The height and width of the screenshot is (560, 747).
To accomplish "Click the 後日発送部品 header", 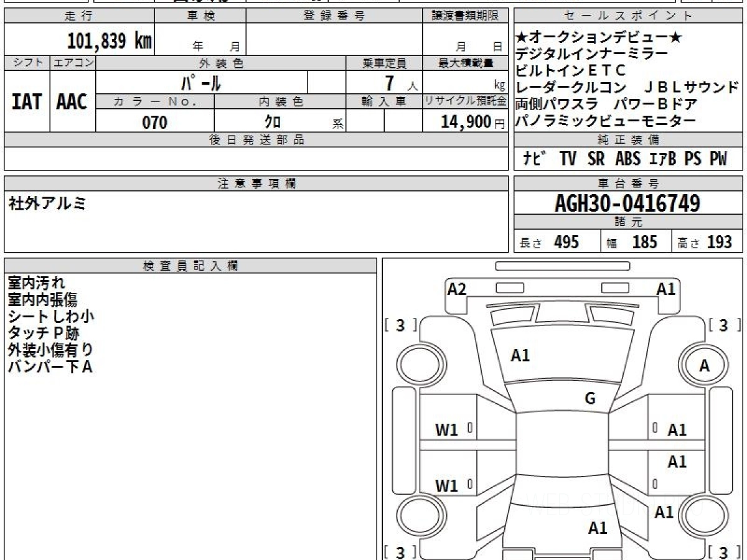I will pyautogui.click(x=256, y=140).
